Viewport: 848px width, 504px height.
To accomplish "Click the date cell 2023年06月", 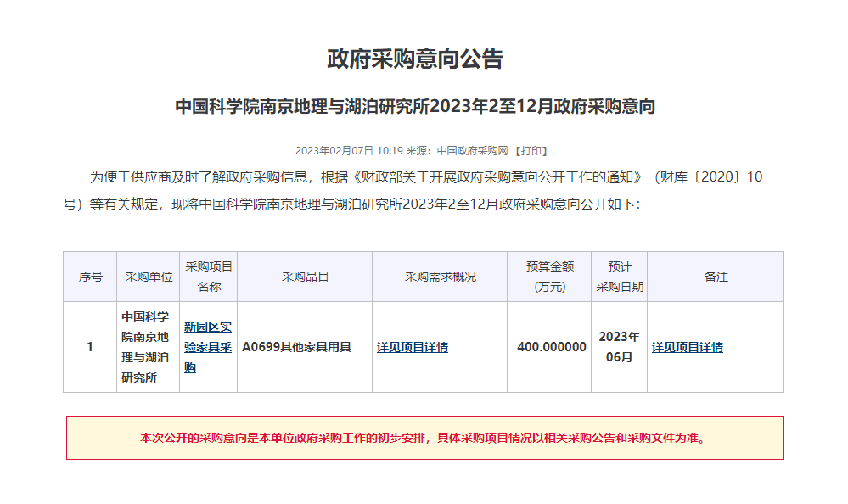I will click(619, 347).
